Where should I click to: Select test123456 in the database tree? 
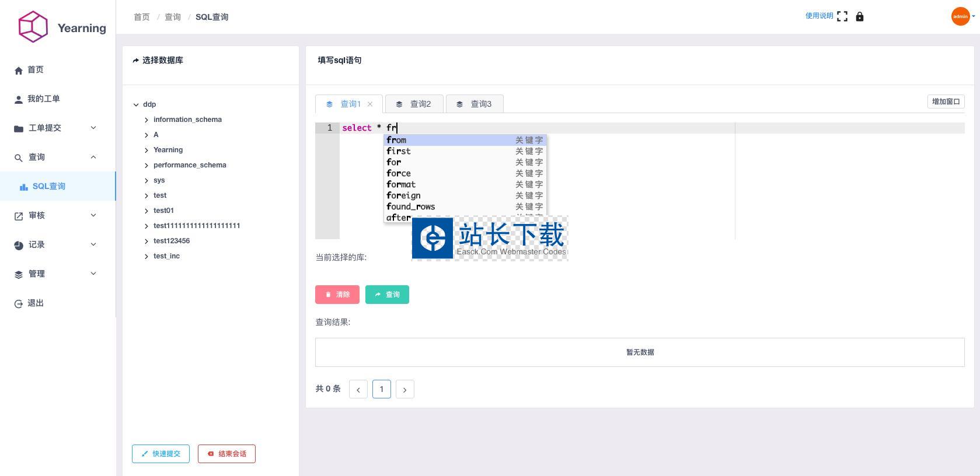pos(172,241)
